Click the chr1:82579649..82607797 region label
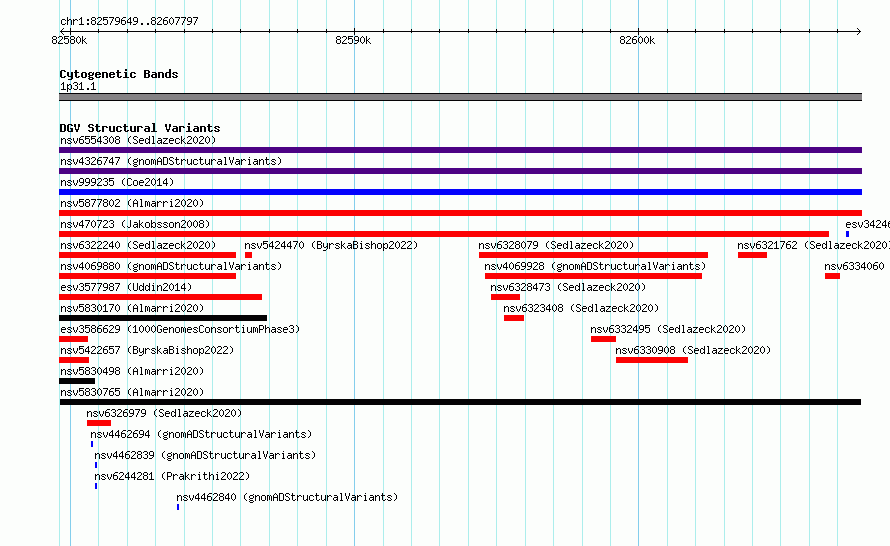890x546 pixels. tap(129, 22)
